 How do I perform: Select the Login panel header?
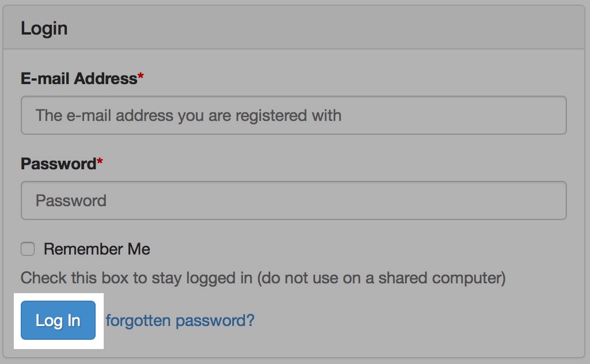click(x=44, y=27)
